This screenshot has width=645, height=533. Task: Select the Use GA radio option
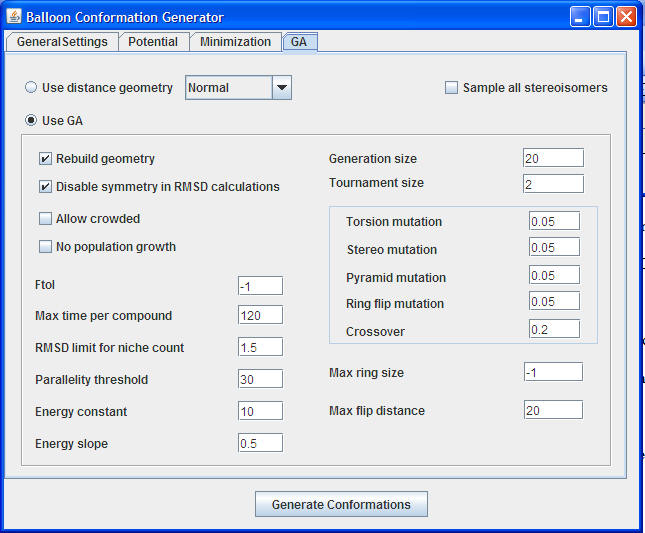tap(32, 121)
